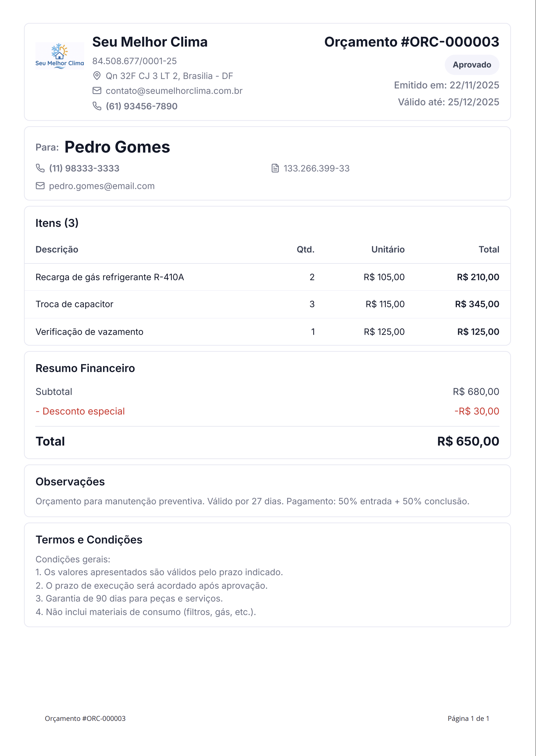Viewport: 536px width, 756px height.
Task: Click the R$ 650,00 total amount
Action: pyautogui.click(x=468, y=441)
